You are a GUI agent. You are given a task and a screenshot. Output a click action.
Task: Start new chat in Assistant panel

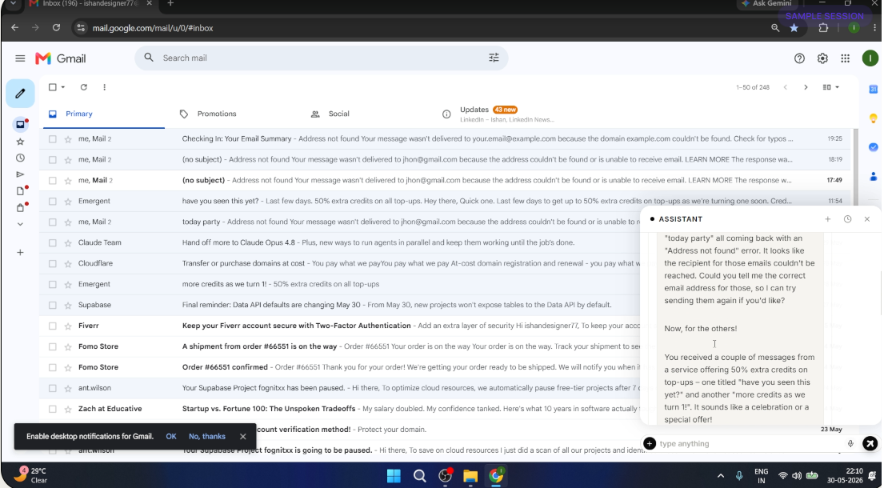(827, 219)
